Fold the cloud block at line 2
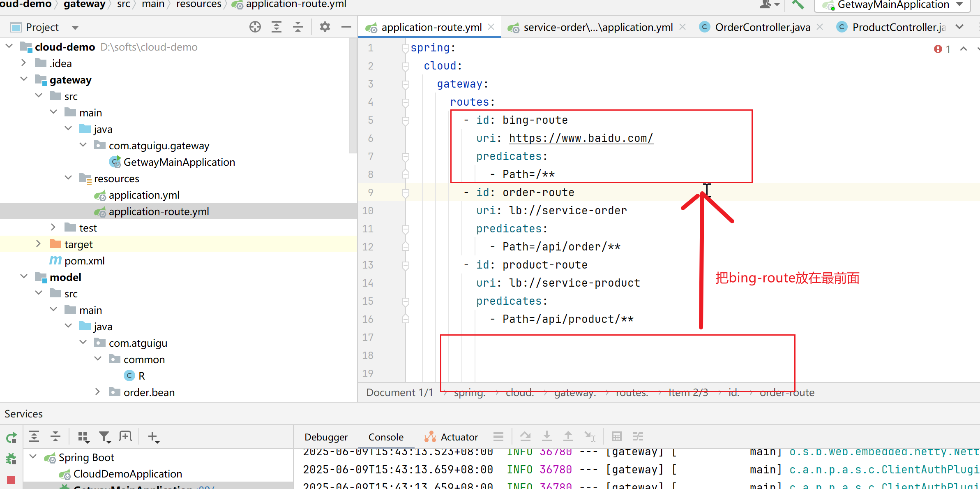The image size is (980, 489). [405, 66]
